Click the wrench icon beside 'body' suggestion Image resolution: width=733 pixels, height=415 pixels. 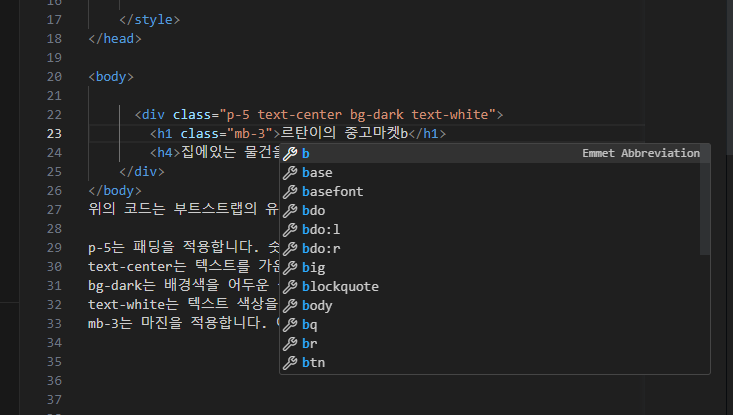tap(290, 306)
